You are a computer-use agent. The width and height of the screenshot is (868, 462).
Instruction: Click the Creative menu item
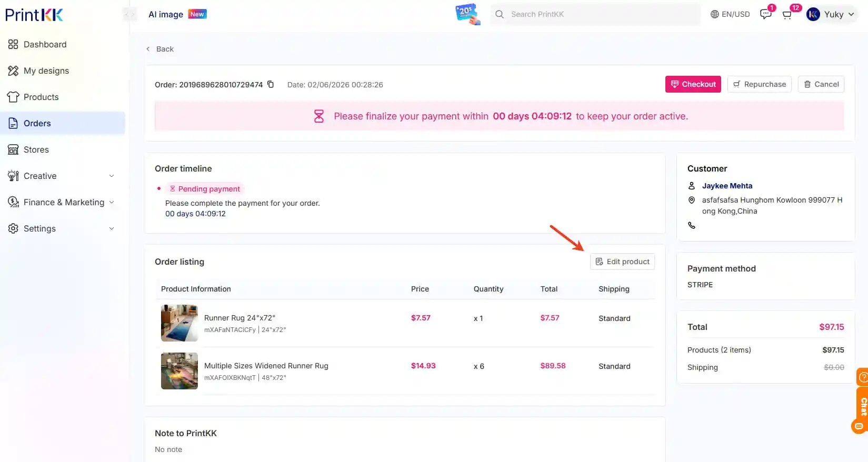40,176
